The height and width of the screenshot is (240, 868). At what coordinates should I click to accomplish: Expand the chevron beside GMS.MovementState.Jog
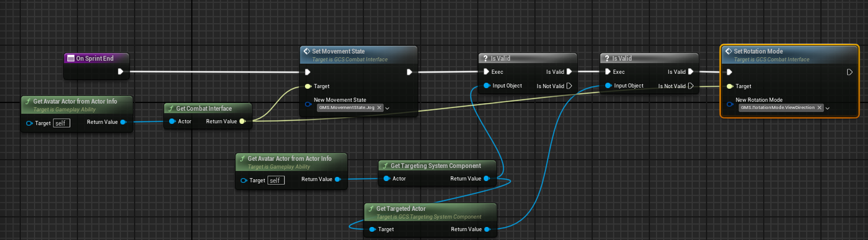point(387,108)
